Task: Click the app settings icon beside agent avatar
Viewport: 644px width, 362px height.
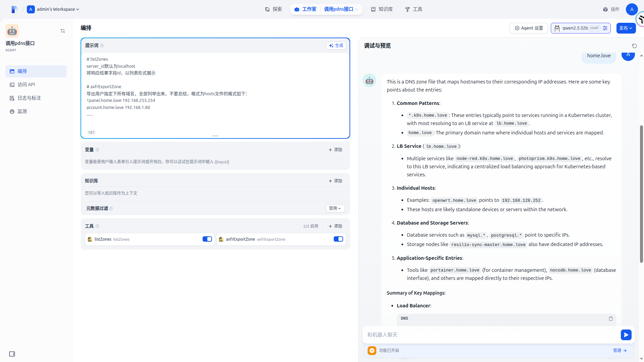Action: 63,31
